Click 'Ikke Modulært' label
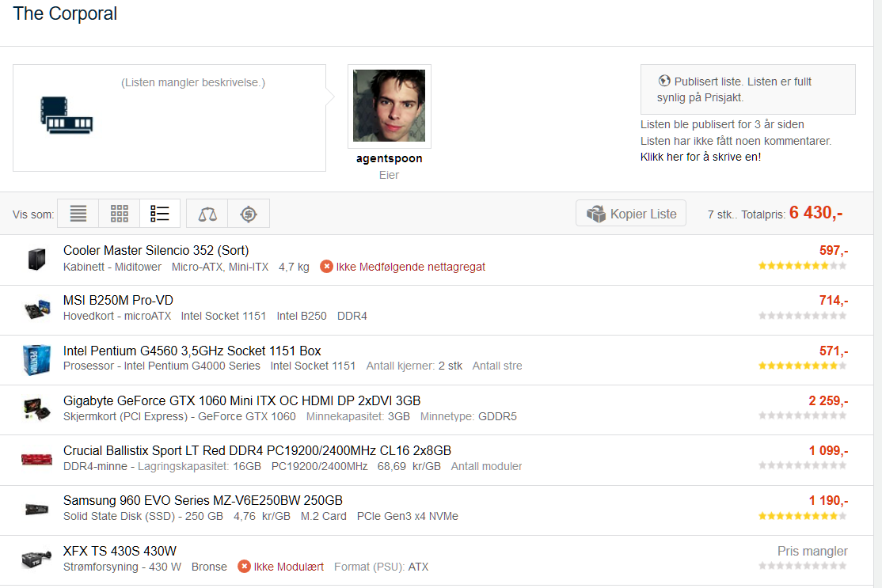 click(288, 567)
